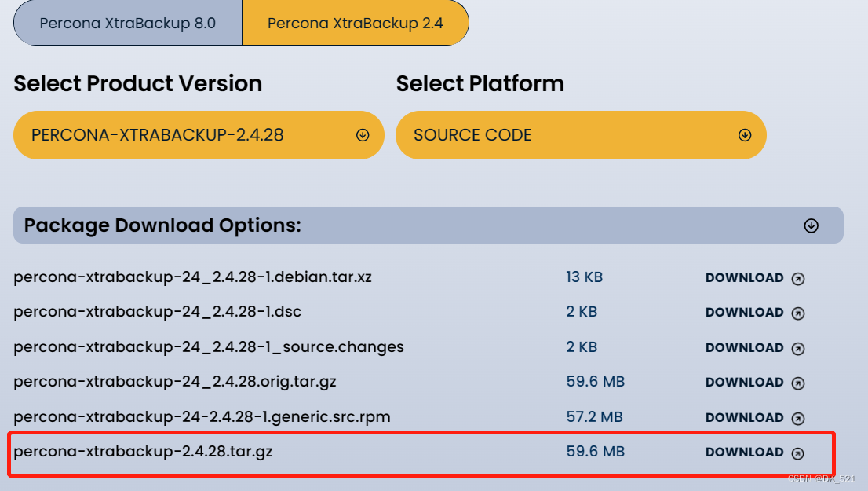Switch to Percona XtraBackup 8.0 tab

click(128, 23)
